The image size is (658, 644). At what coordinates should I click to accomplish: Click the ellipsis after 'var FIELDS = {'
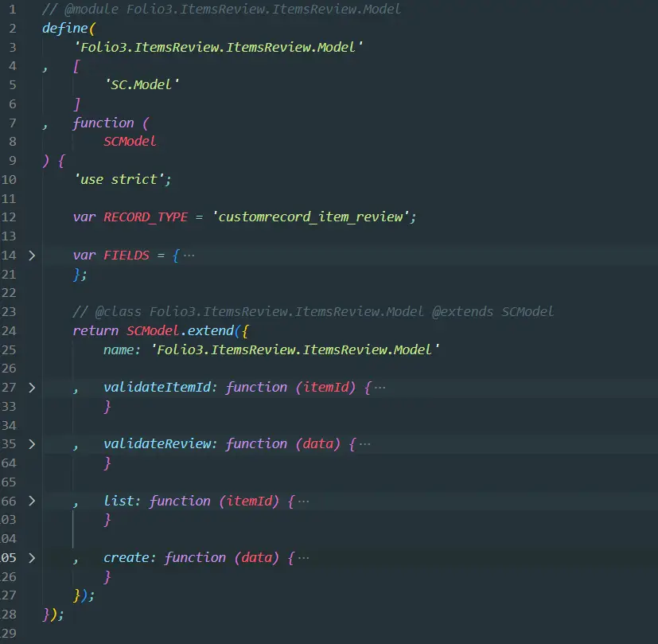(189, 256)
